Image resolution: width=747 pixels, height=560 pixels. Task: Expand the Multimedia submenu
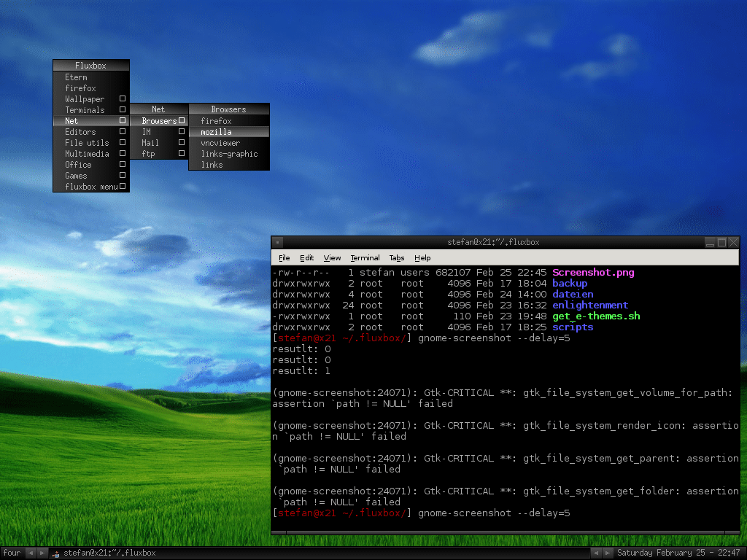[x=91, y=154]
